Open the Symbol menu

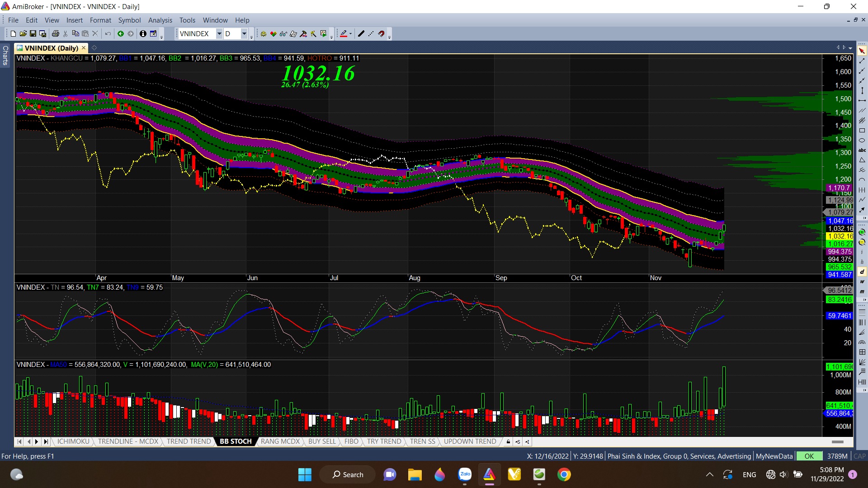[x=129, y=20]
